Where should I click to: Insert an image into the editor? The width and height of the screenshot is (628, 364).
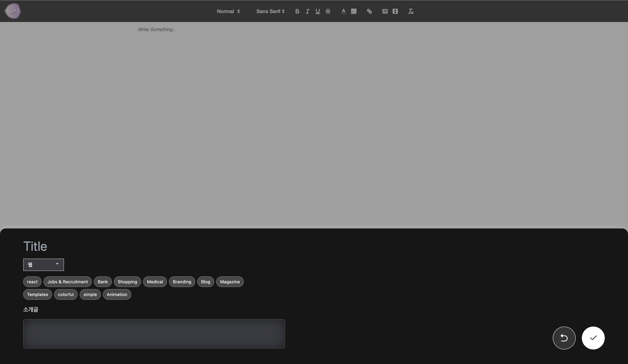(x=385, y=11)
